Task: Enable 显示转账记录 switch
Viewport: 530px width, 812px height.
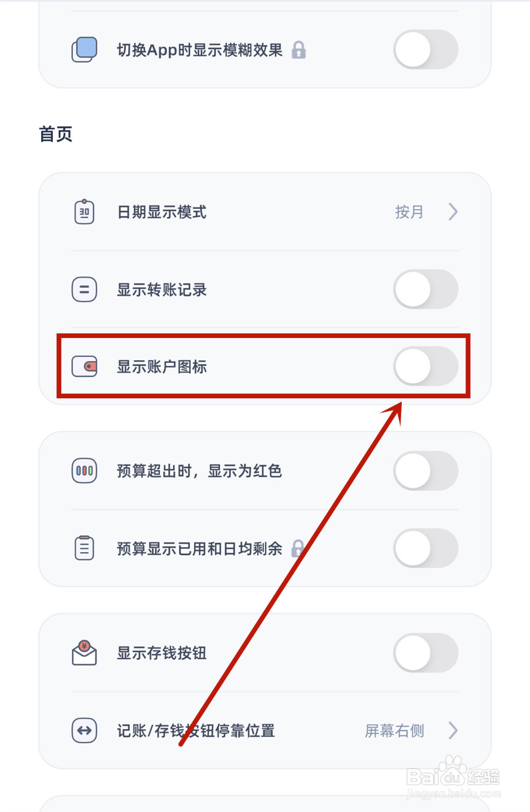Action: point(426,289)
